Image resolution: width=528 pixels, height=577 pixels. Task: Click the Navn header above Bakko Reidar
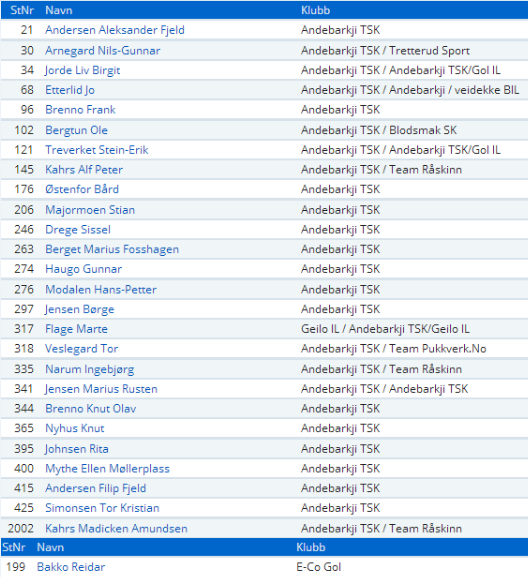pyautogui.click(x=50, y=548)
